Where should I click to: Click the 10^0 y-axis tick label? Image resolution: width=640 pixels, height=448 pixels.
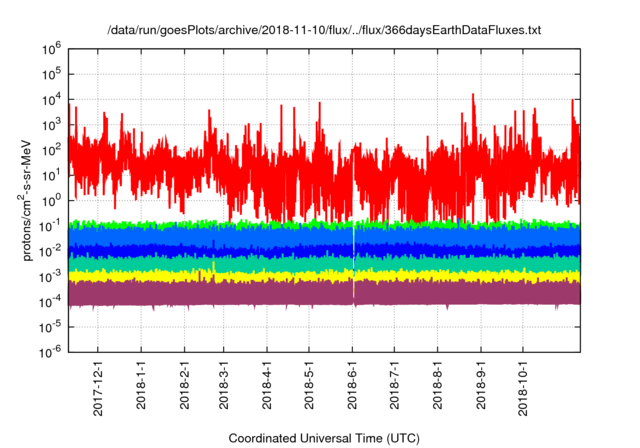pyautogui.click(x=51, y=202)
